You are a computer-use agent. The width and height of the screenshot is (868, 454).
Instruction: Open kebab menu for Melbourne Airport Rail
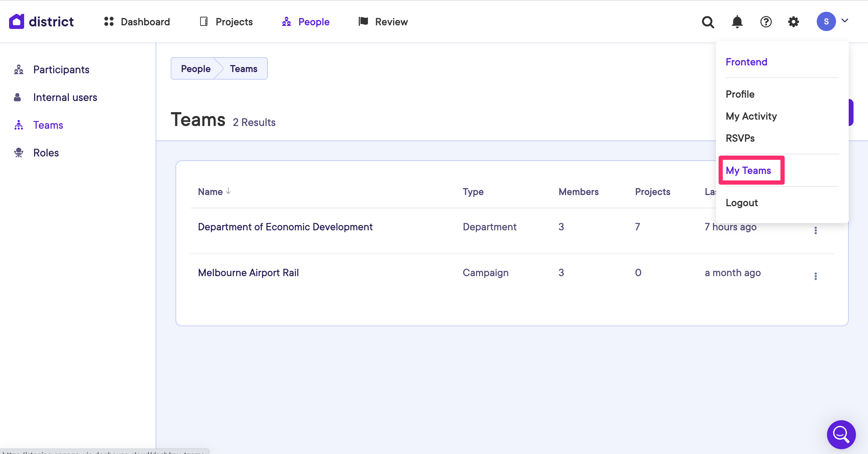click(816, 276)
